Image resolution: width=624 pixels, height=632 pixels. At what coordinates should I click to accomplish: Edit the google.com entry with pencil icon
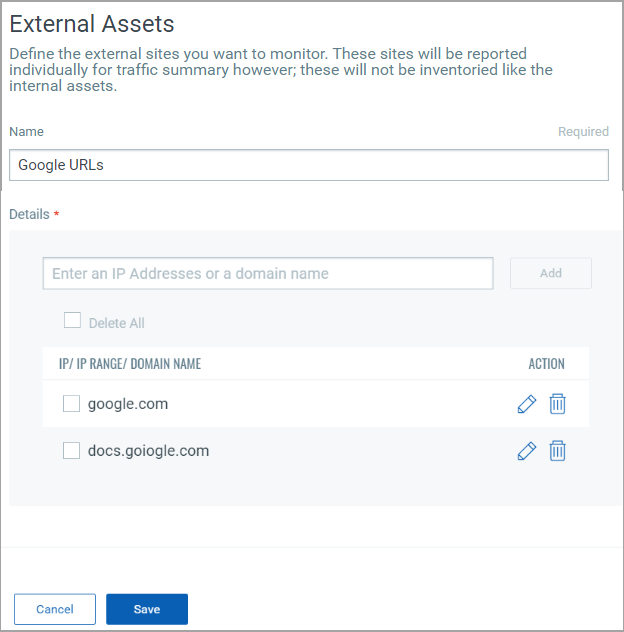click(x=527, y=404)
